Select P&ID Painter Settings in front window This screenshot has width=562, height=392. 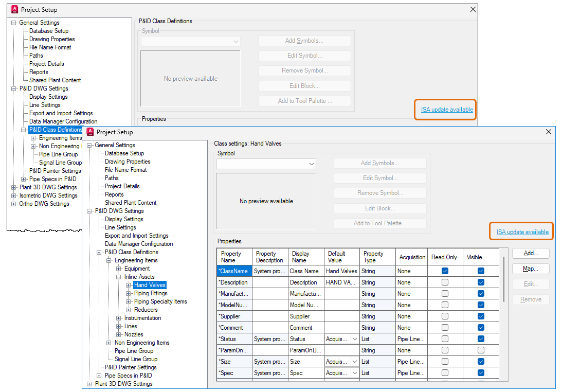[x=131, y=367]
